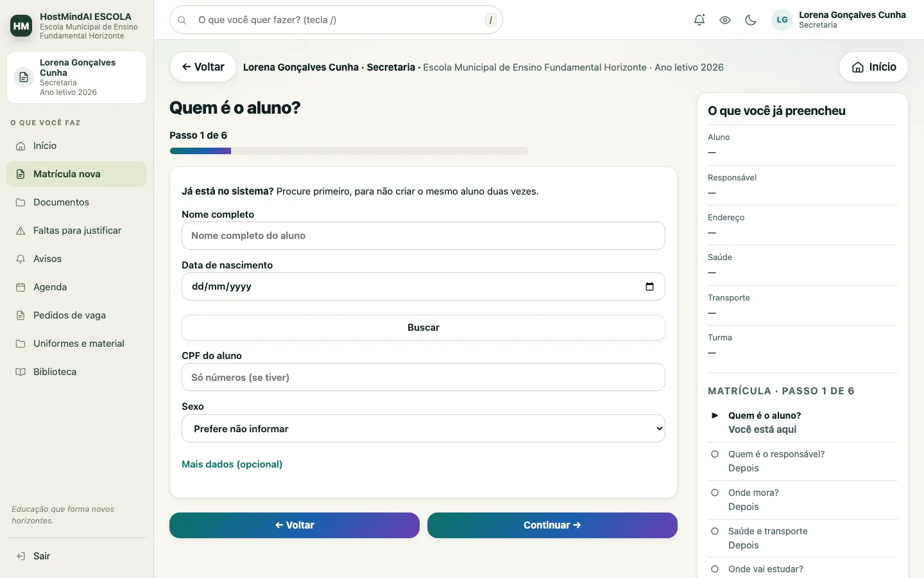Click the bottom gradient Voltar button
This screenshot has height=578, width=924.
(x=295, y=525)
